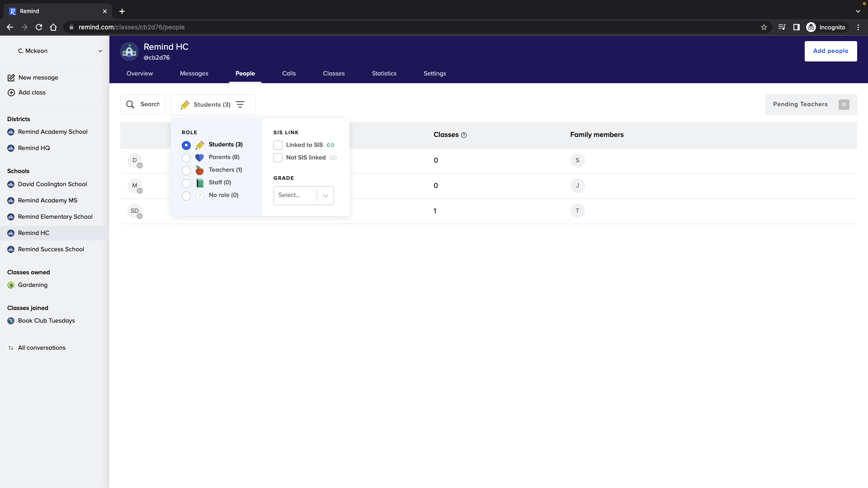The width and height of the screenshot is (868, 488).
Task: Click the family member S avatar
Action: pyautogui.click(x=577, y=160)
